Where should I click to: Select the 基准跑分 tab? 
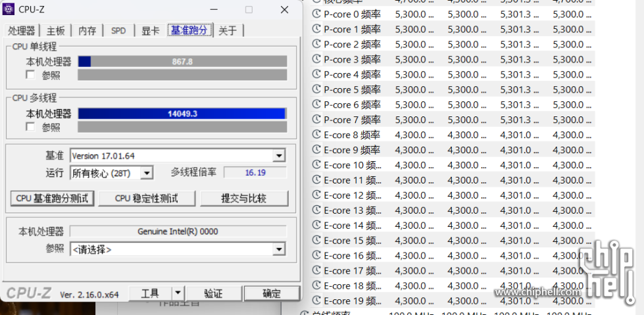(191, 30)
